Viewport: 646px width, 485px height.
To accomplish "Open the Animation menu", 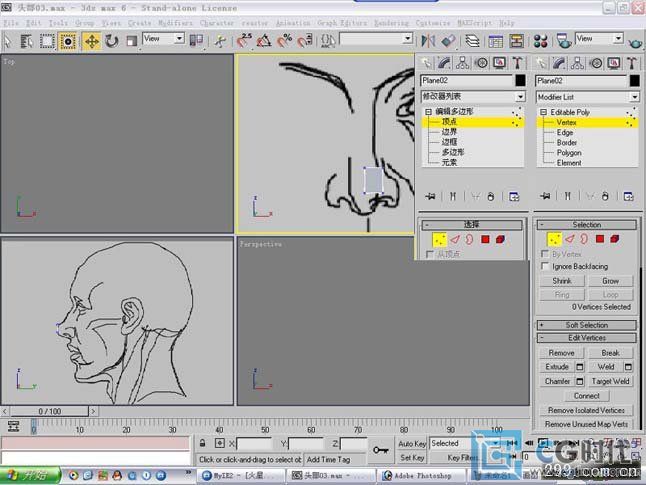I will pyautogui.click(x=293, y=23).
